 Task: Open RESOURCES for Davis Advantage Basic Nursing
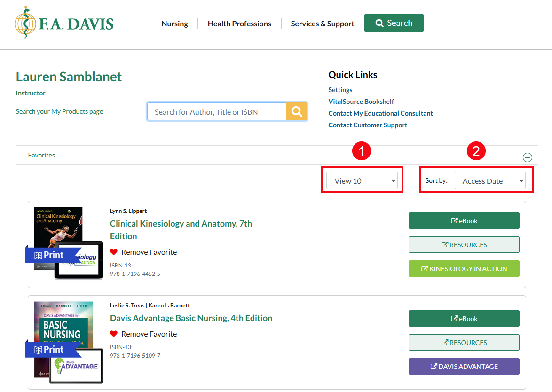click(x=464, y=342)
